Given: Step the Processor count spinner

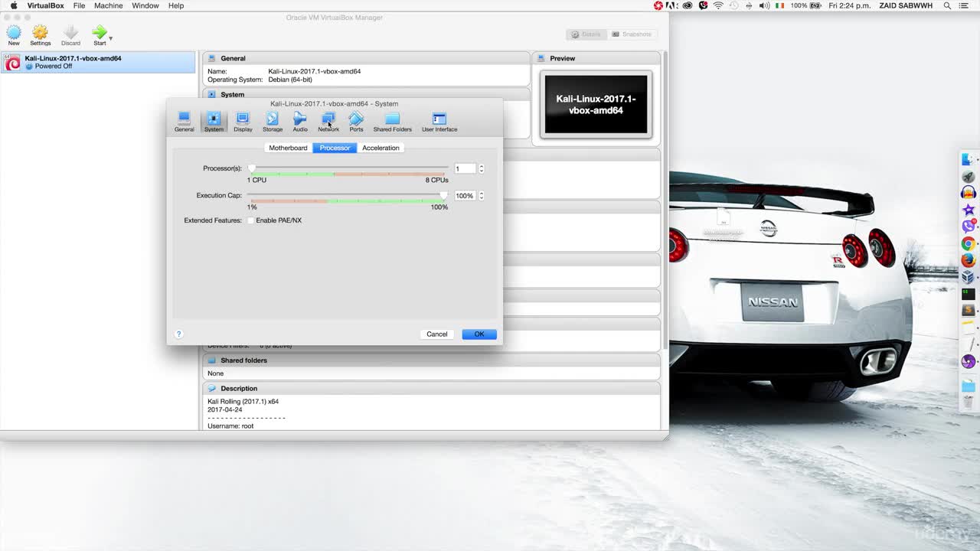Looking at the screenshot, I should click(481, 168).
